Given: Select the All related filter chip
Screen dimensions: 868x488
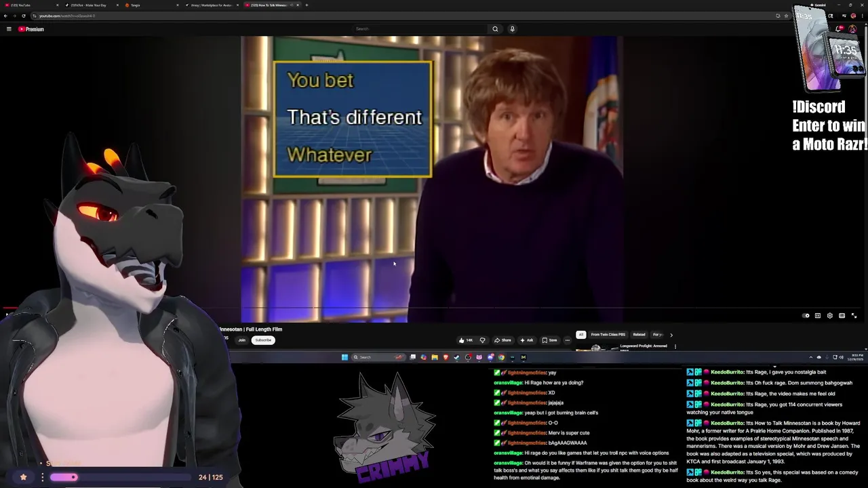Looking at the screenshot, I should click(x=580, y=335).
